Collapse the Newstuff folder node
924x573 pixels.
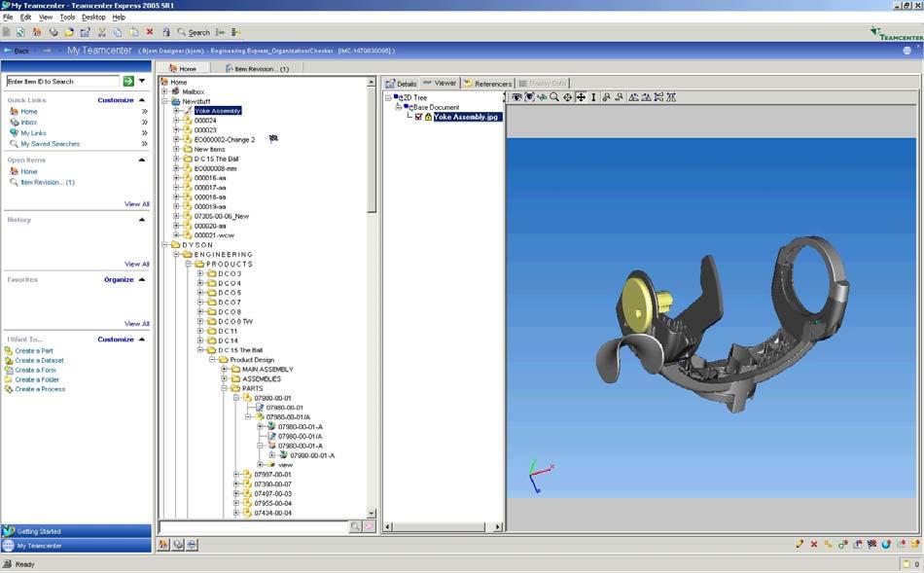[x=164, y=101]
